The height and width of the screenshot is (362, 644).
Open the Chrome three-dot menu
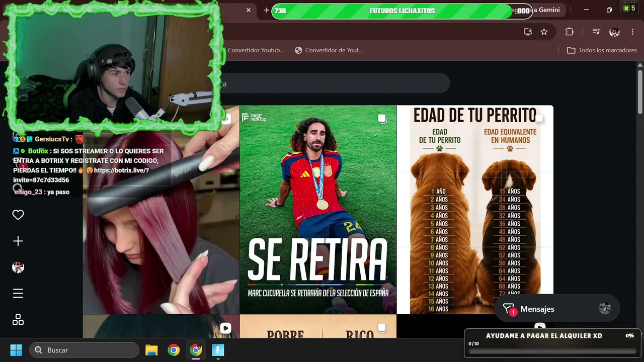click(632, 32)
